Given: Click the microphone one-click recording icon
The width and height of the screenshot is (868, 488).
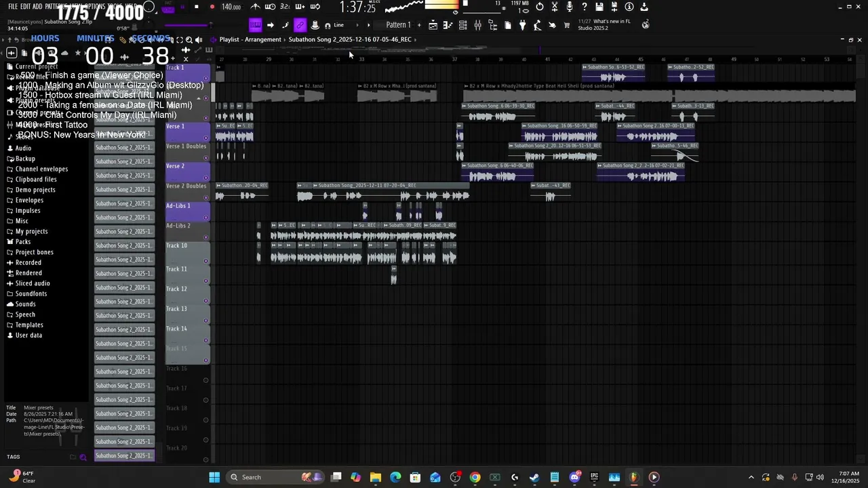Looking at the screenshot, I should pyautogui.click(x=570, y=7).
